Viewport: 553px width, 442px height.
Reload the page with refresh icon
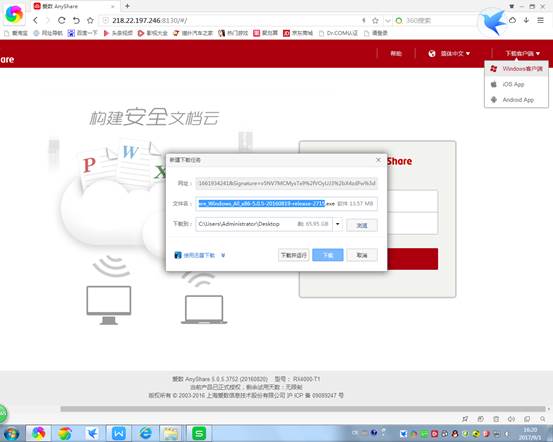(62, 20)
